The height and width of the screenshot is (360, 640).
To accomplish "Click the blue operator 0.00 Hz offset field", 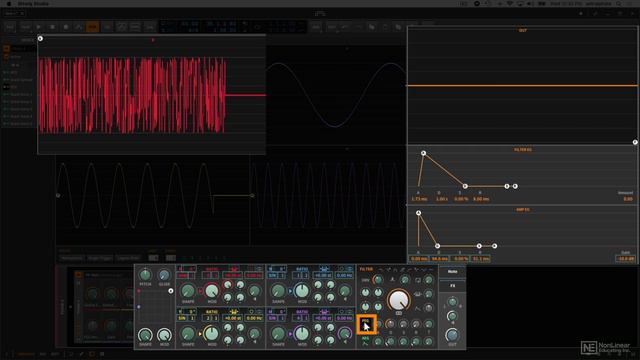I will [x=344, y=276].
